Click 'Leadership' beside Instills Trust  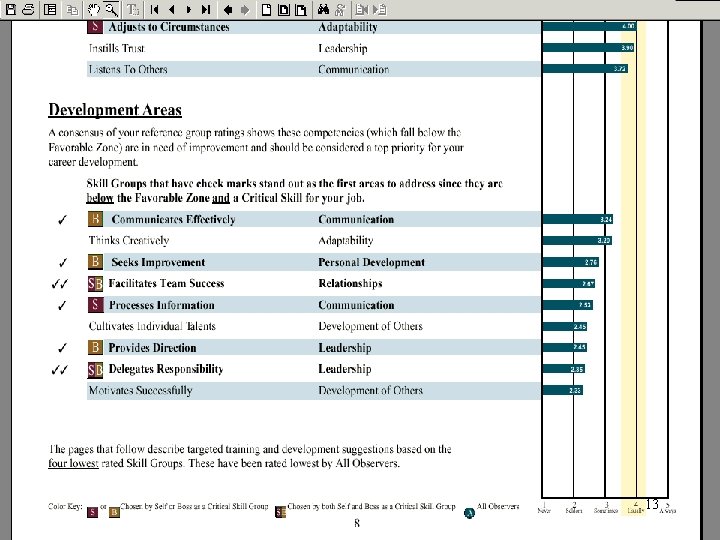pyautogui.click(x=343, y=48)
